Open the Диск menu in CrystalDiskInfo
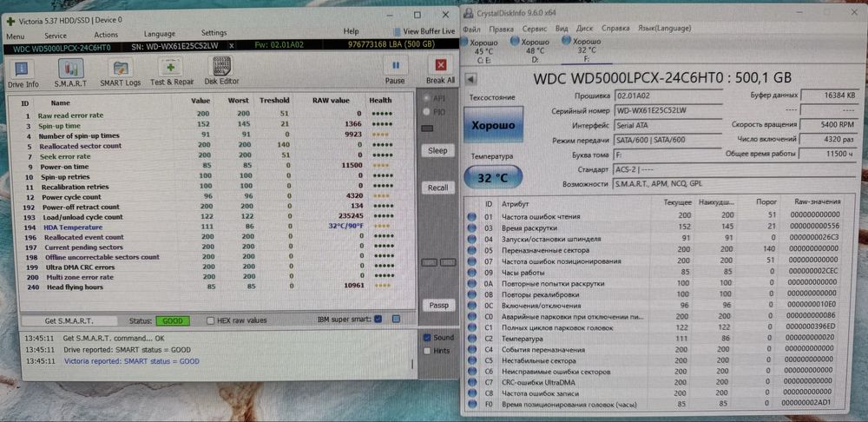This screenshot has width=868, height=422. click(584, 29)
